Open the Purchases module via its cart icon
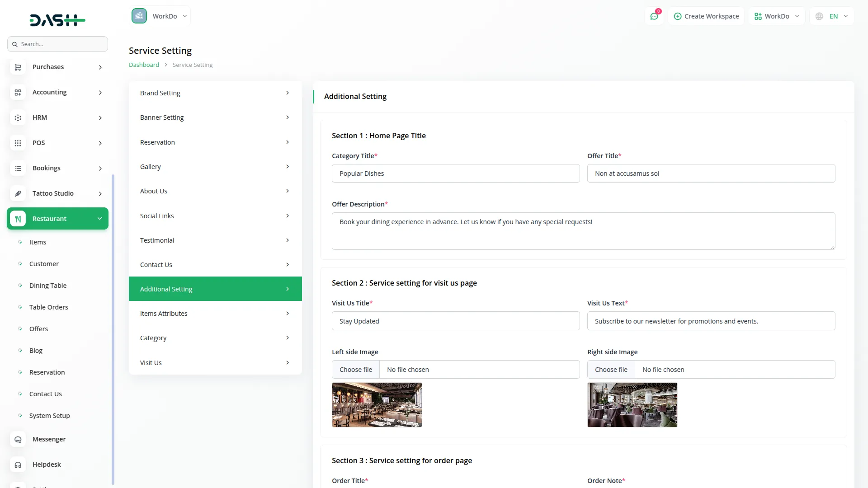This screenshot has width=868, height=488. pos(18,67)
